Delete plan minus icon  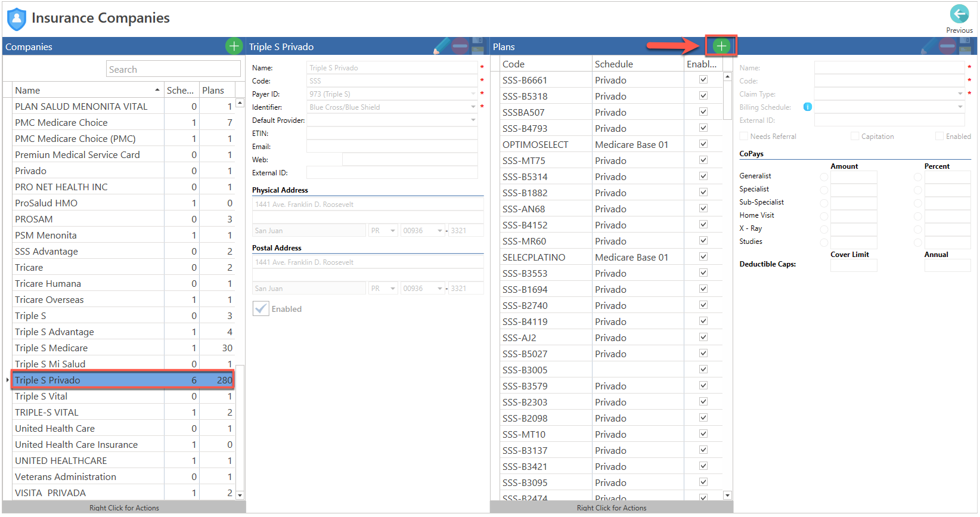click(947, 46)
